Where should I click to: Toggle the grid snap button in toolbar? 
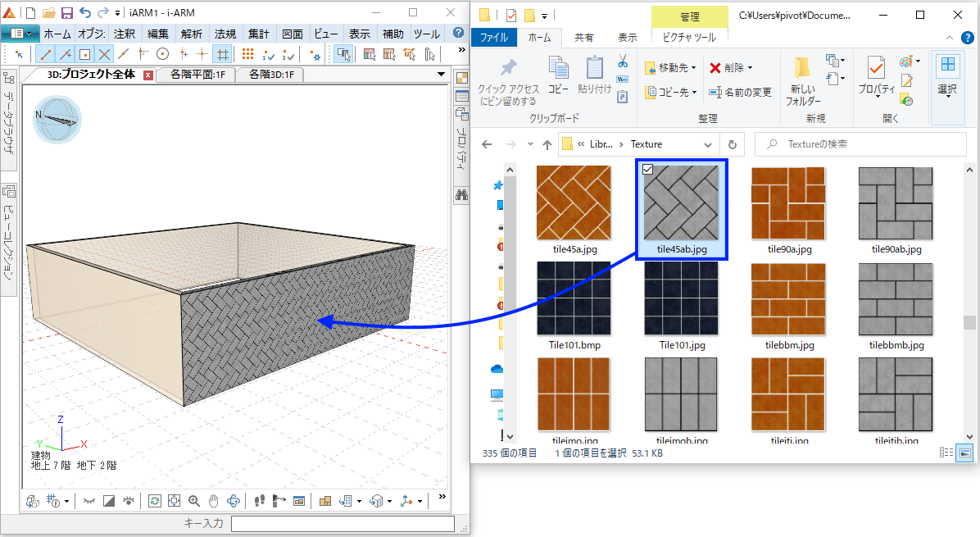[x=221, y=54]
